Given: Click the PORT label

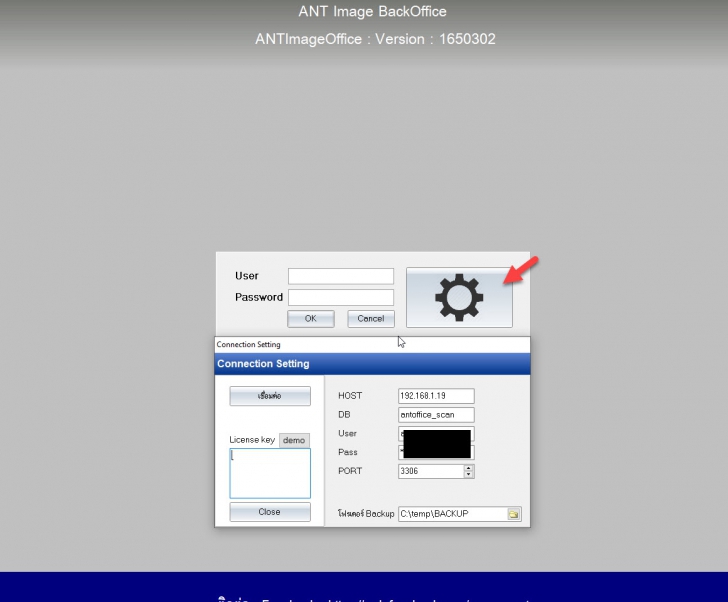Looking at the screenshot, I should 350,471.
